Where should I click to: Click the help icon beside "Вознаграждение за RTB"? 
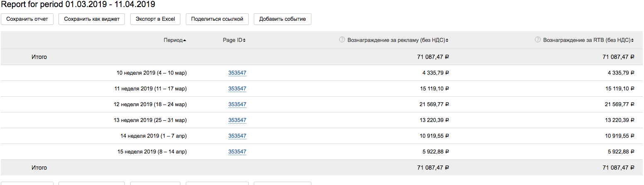click(538, 40)
